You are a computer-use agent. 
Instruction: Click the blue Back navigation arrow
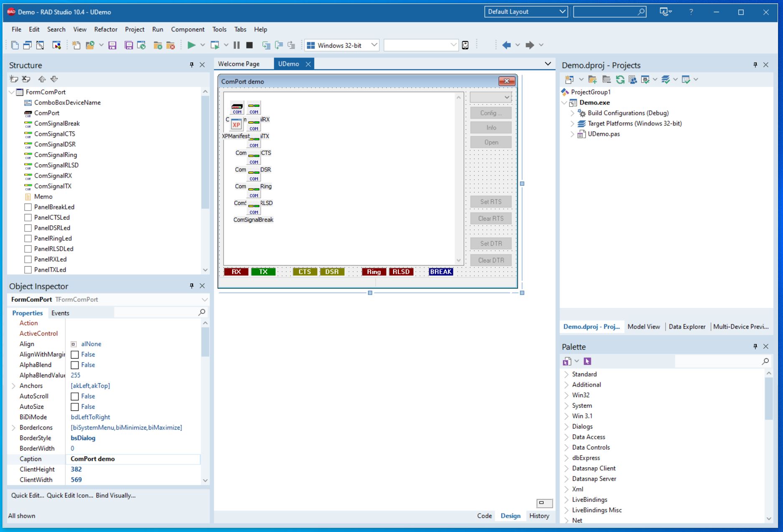(x=506, y=45)
